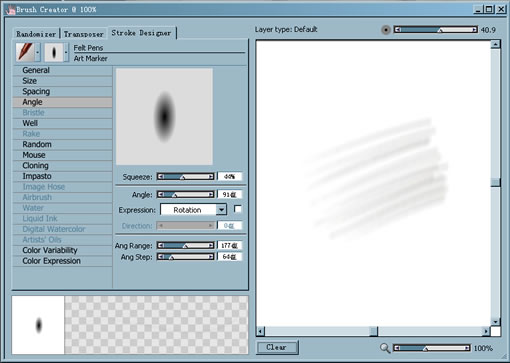The height and width of the screenshot is (363, 510).
Task: Click the Squeeze slider track
Action: (x=186, y=177)
